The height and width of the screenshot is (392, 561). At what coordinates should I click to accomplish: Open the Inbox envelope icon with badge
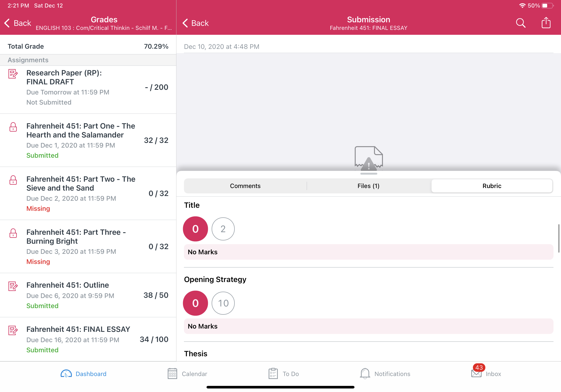[x=476, y=373]
